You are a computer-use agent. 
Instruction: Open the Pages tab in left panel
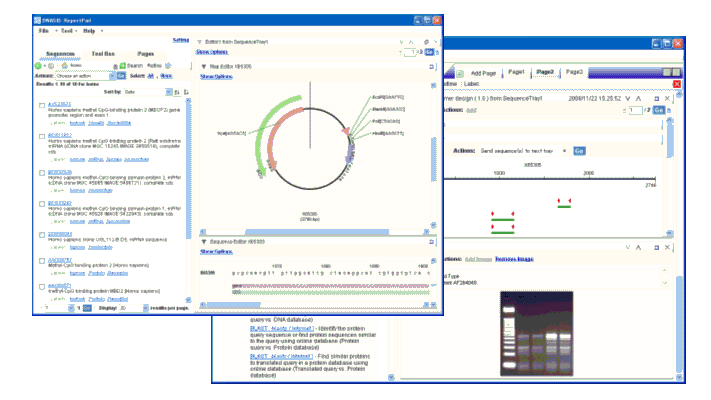click(x=145, y=52)
